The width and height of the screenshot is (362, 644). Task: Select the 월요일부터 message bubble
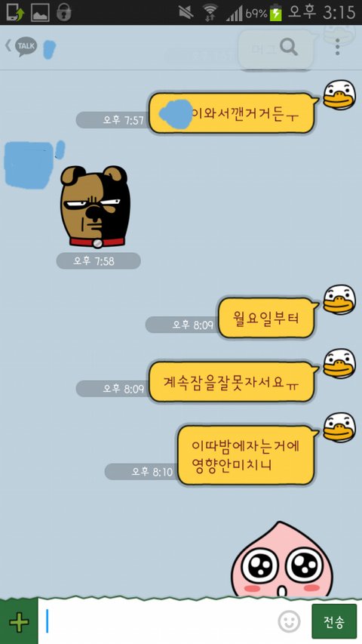266,318
